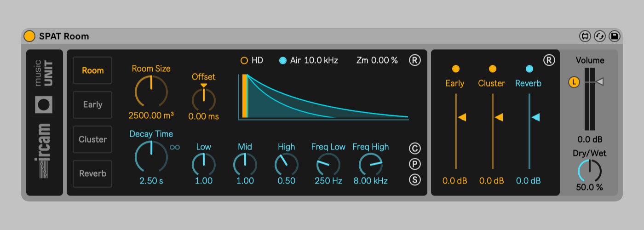
Task: Click the High 0.50 value
Action: (x=286, y=181)
